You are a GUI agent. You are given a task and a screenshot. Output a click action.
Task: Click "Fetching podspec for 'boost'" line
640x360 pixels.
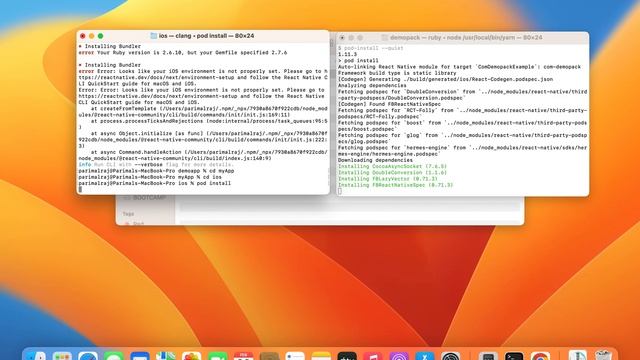(x=462, y=126)
